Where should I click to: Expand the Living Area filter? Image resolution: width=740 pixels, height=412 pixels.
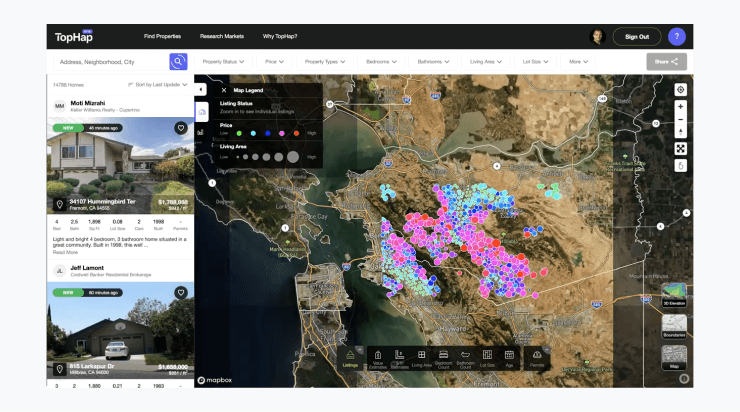486,61
